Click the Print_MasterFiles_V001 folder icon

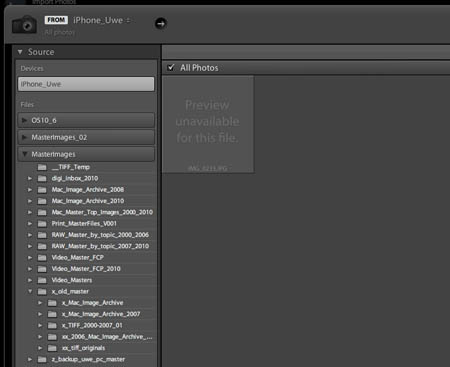tap(42, 224)
